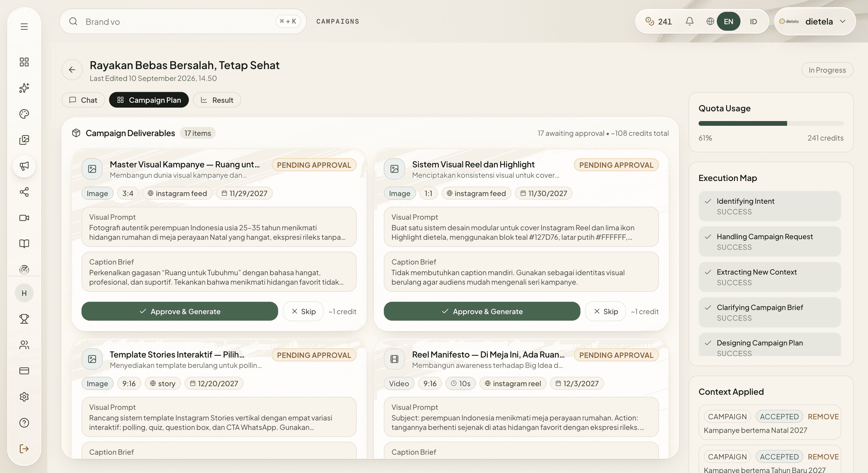Open the credit card billing icon
The width and height of the screenshot is (868, 473).
point(24,371)
